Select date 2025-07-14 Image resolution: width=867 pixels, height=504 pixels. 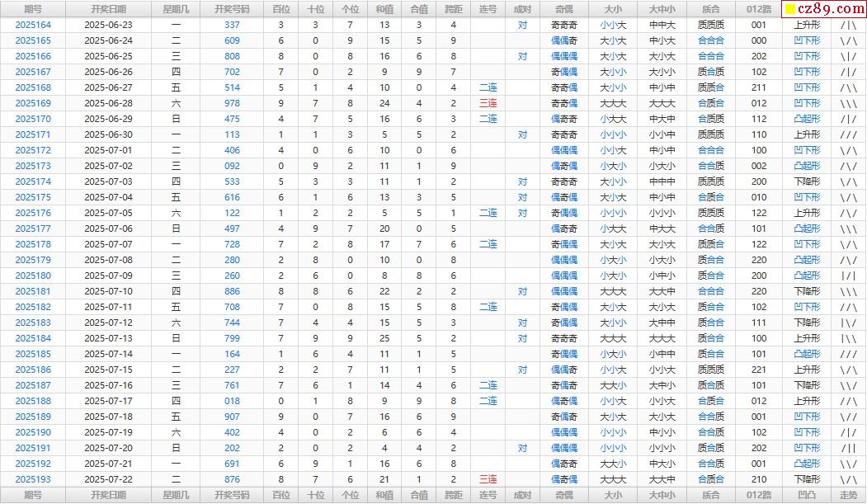tap(108, 354)
